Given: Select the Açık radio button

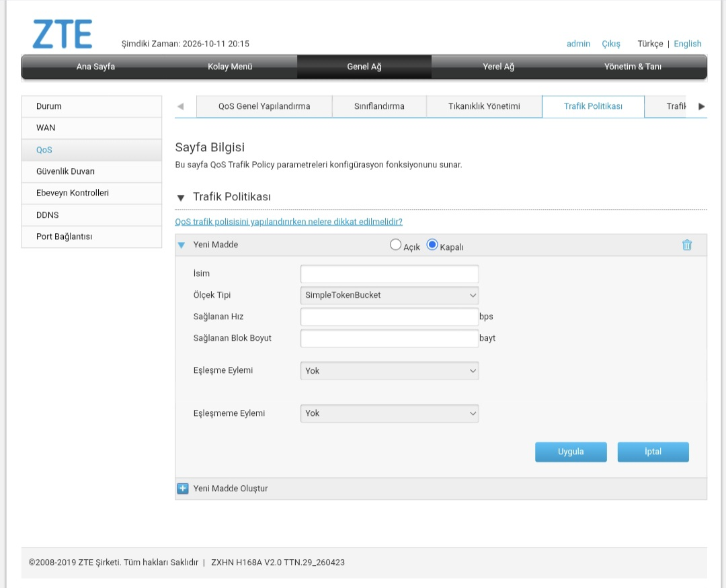Looking at the screenshot, I should 395,245.
